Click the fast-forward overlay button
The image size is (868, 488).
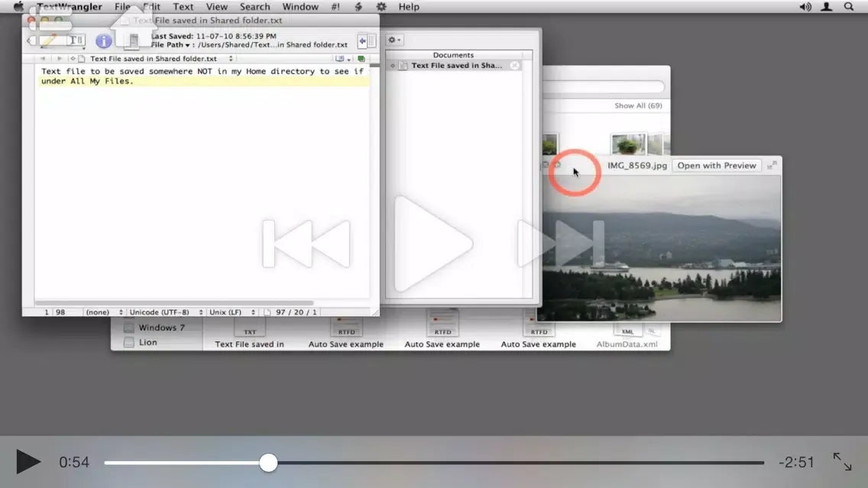(x=561, y=244)
